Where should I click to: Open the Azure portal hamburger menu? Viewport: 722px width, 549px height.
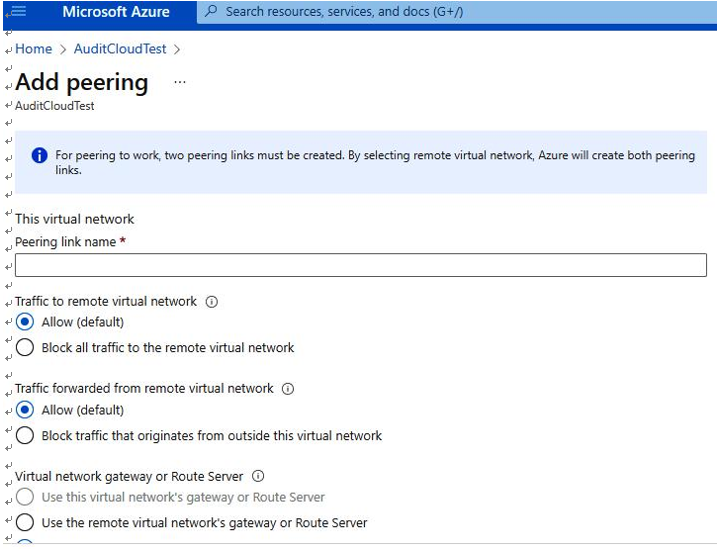tap(17, 11)
